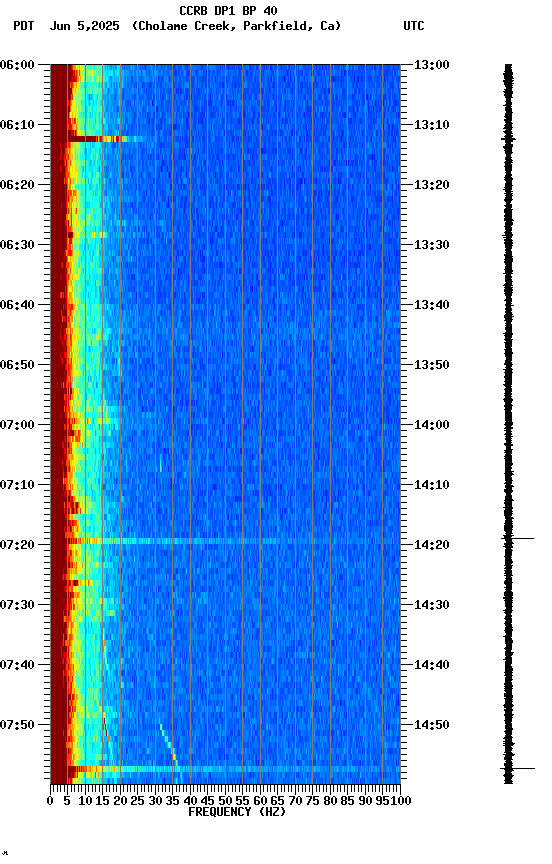Click the '13:00' UTC time label
The height and width of the screenshot is (864, 552).
[432, 65]
